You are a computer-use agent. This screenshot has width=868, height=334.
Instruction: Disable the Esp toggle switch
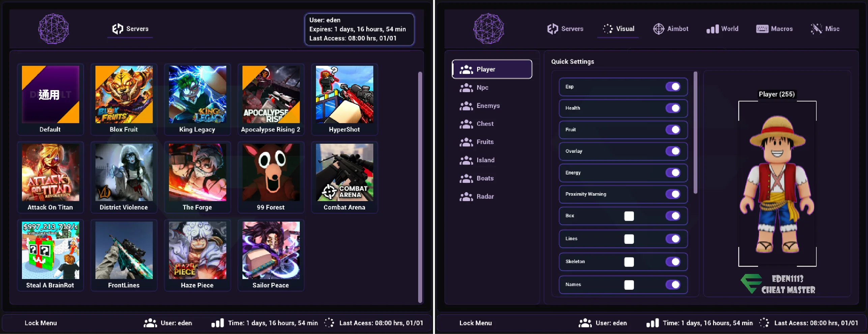click(673, 87)
